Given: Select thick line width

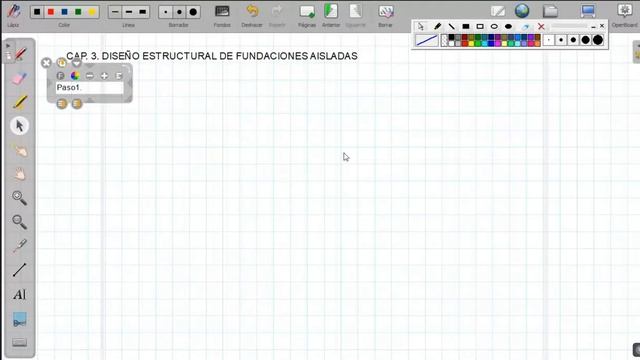Looking at the screenshot, I should 142,12.
